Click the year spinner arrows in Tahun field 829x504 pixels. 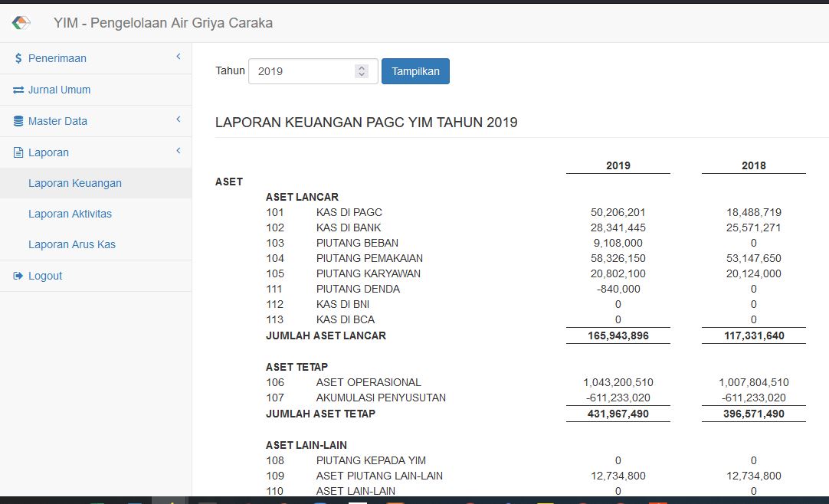[362, 71]
